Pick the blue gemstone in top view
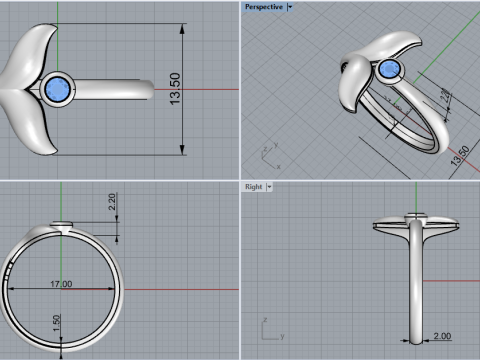This screenshot has width=480, height=360. 58,89
